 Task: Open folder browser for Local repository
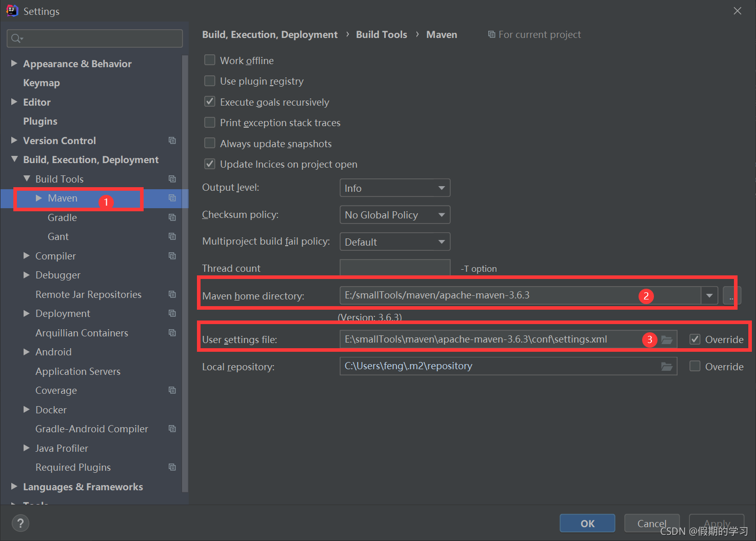[667, 366]
